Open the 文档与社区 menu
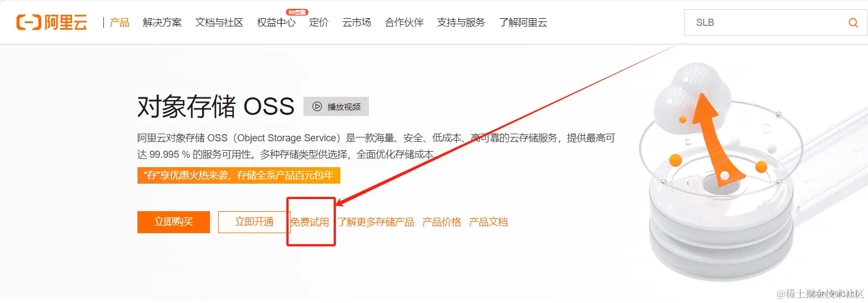Screen dimensions: 868x303 219,23
